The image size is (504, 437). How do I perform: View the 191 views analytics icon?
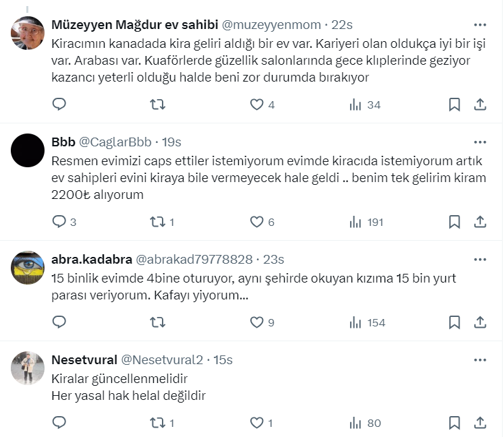click(356, 221)
